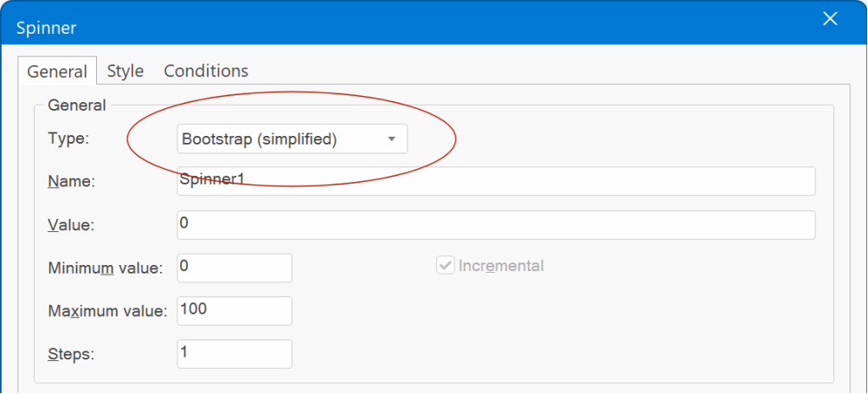Click the Minimum value: label
The height and width of the screenshot is (394, 868).
[106, 268]
